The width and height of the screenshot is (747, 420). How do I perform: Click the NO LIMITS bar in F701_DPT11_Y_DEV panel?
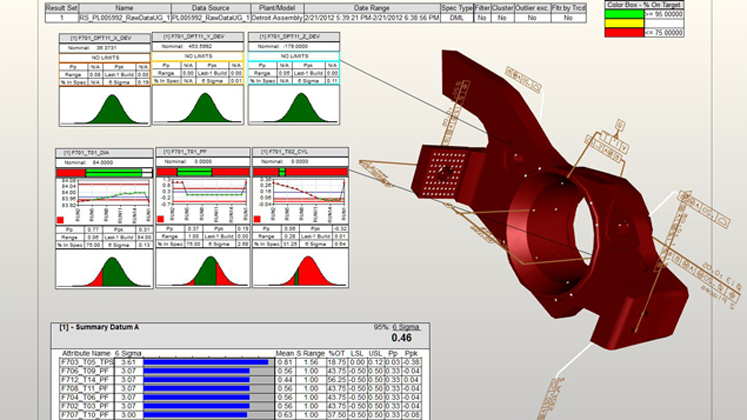pyautogui.click(x=198, y=56)
